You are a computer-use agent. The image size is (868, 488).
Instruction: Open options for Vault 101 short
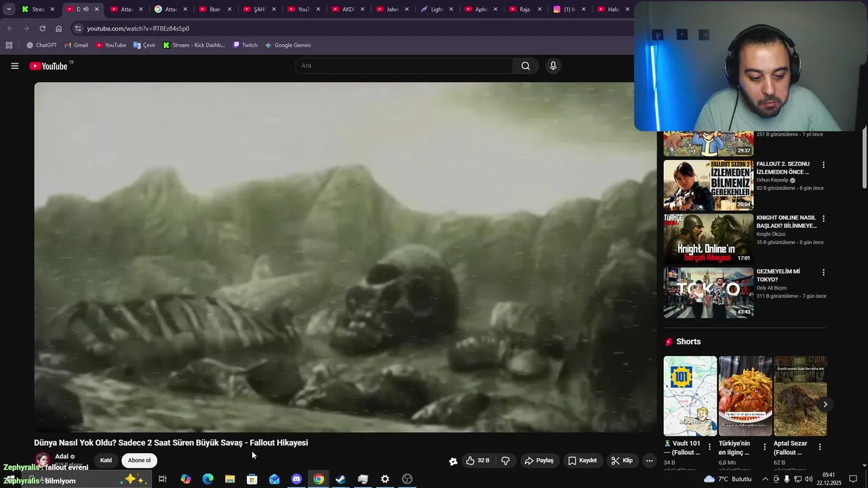point(710,447)
